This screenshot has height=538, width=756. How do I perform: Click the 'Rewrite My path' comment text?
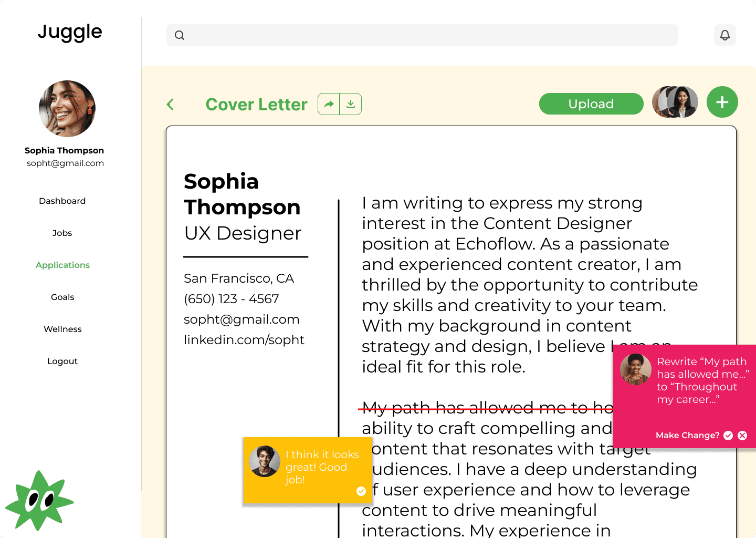point(702,380)
